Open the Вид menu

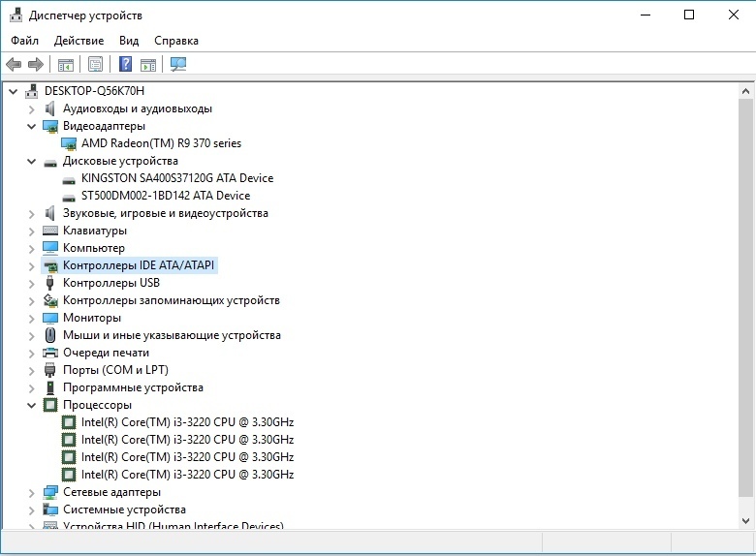(129, 41)
